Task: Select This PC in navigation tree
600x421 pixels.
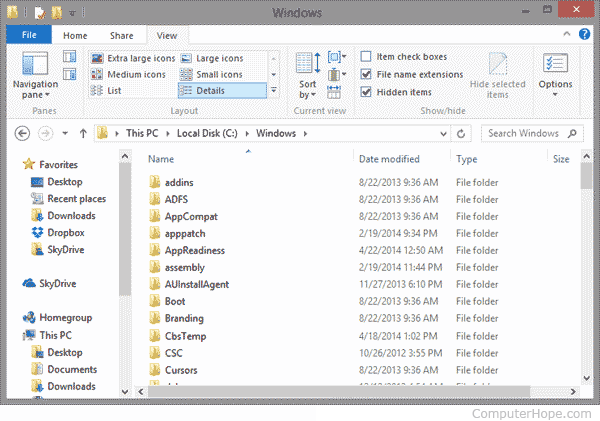Action: pyautogui.click(x=47, y=335)
